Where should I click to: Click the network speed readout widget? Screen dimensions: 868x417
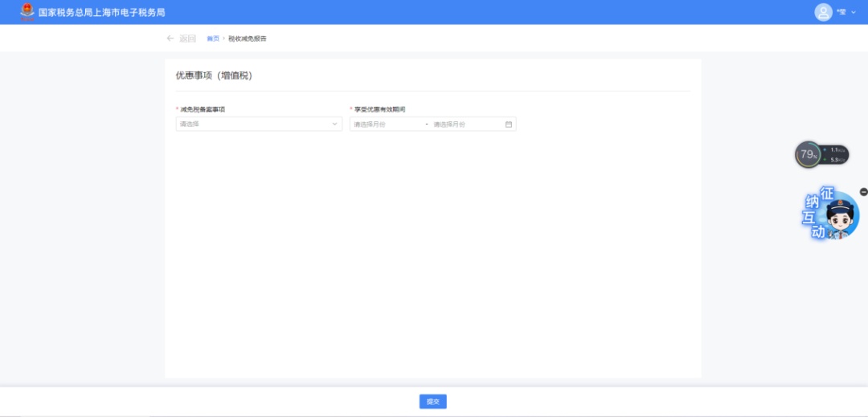point(835,155)
